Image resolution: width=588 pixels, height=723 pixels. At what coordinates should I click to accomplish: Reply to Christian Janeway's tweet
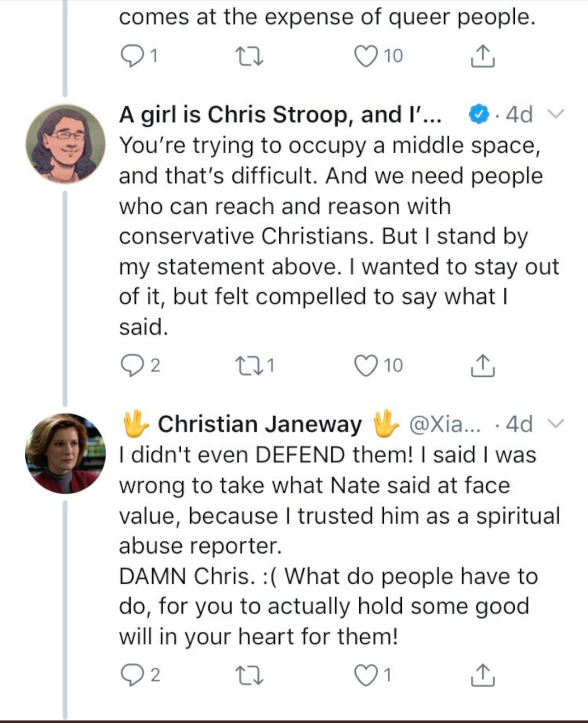tap(132, 676)
